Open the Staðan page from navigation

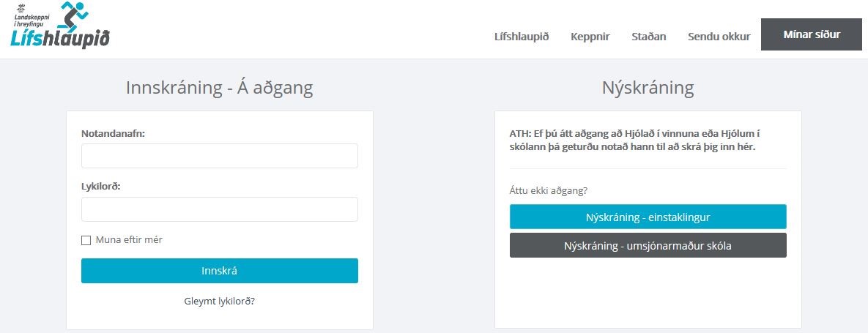click(x=648, y=36)
